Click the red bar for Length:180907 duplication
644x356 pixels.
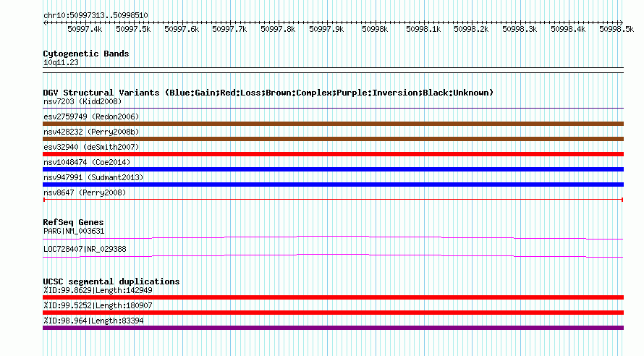pyautogui.click(x=333, y=313)
